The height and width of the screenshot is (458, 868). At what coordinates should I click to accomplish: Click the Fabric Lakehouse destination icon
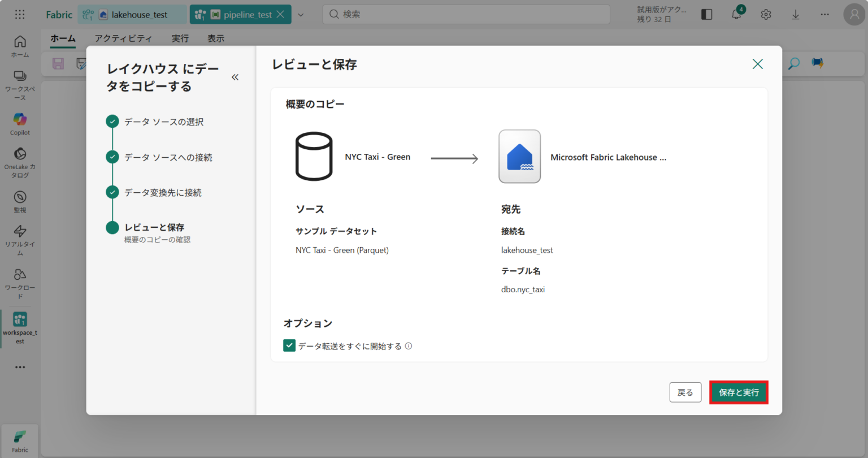519,157
